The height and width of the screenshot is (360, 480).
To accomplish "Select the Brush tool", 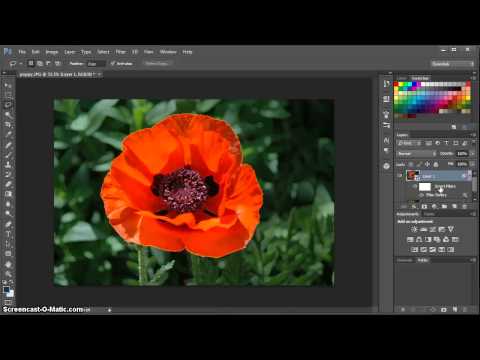I will 8,155.
